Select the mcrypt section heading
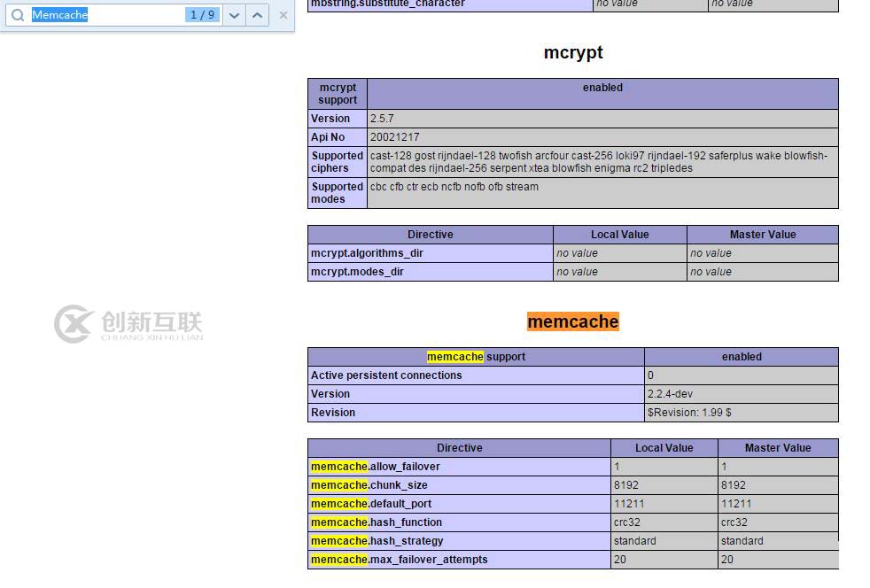 click(x=573, y=52)
